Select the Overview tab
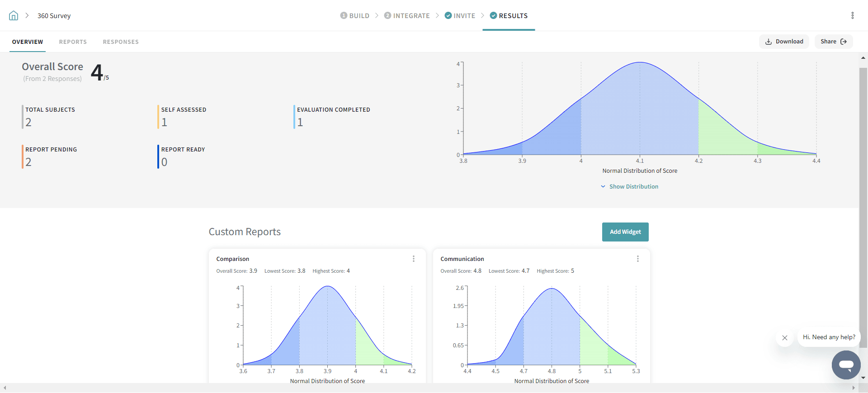This screenshot has width=868, height=393. tap(28, 42)
